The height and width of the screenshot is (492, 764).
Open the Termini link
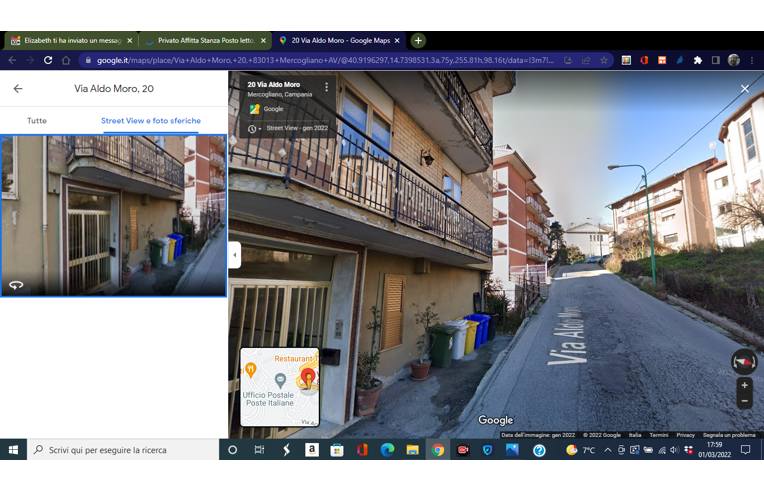pos(659,435)
